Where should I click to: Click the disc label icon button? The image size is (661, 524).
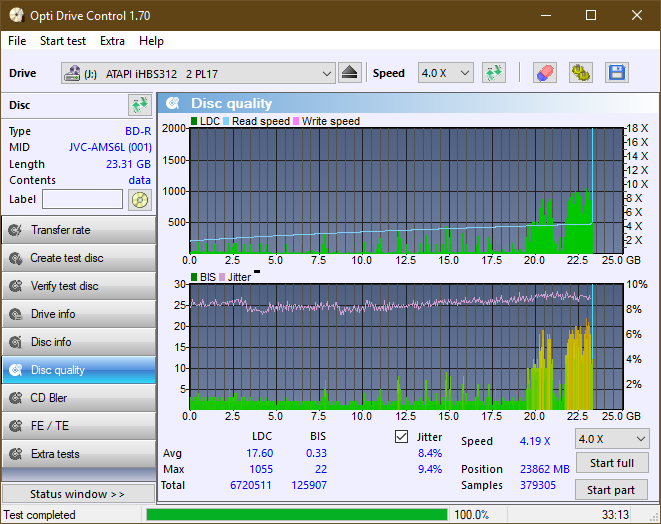tap(140, 200)
